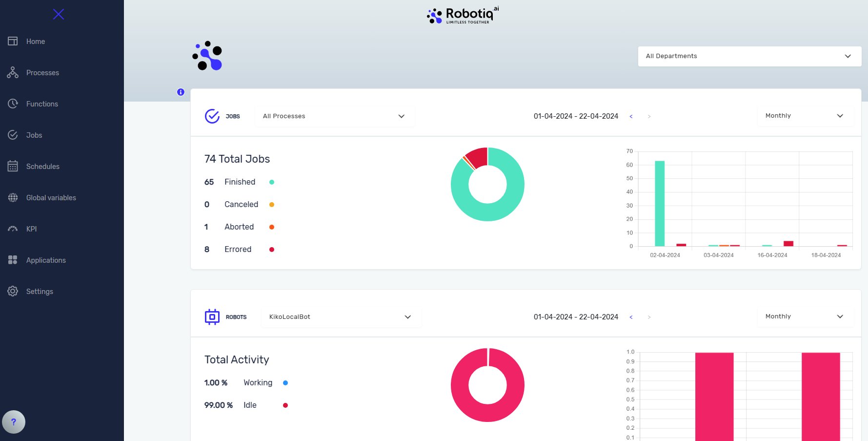Go to previous Jobs date range
This screenshot has width=868, height=441.
(631, 116)
